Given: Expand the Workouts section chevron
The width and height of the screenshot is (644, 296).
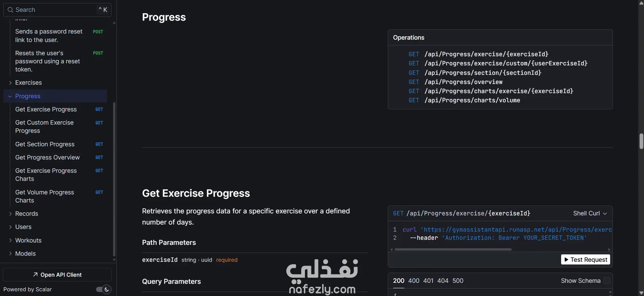Looking at the screenshot, I should pos(10,240).
